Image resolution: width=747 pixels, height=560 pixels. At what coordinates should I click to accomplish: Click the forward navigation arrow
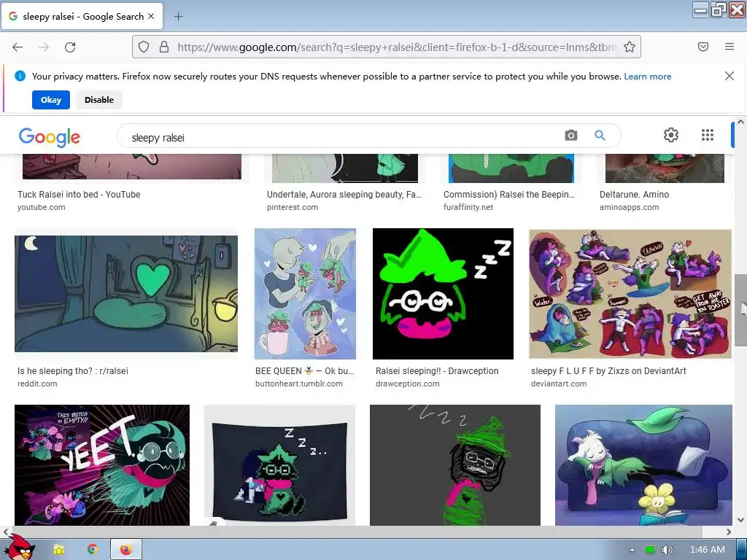coord(44,47)
